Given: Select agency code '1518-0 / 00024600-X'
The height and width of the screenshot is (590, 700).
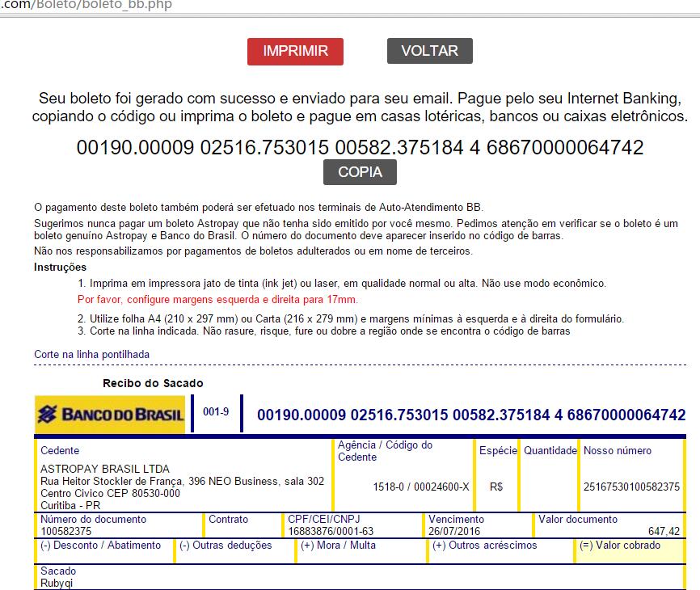Looking at the screenshot, I should 421,487.
